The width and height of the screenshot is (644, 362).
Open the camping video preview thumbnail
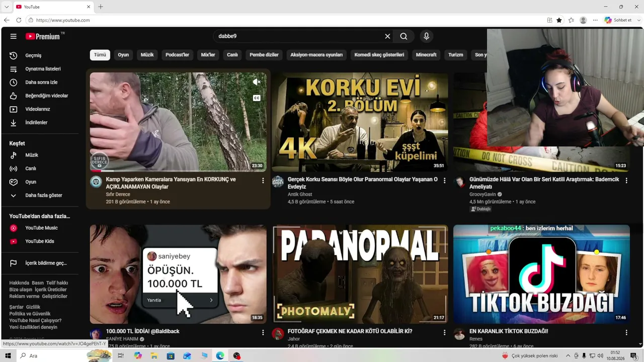tap(178, 122)
